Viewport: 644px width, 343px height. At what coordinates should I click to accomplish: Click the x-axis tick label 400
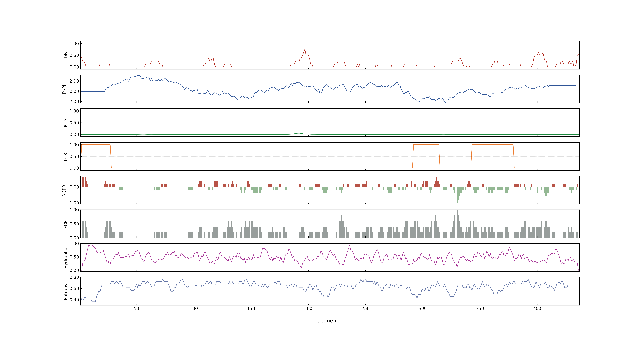point(537,309)
